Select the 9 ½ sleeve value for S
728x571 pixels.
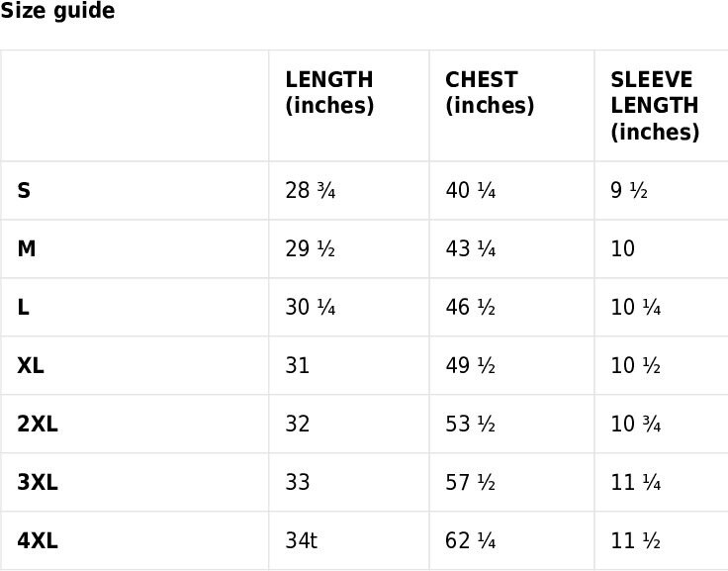(629, 190)
